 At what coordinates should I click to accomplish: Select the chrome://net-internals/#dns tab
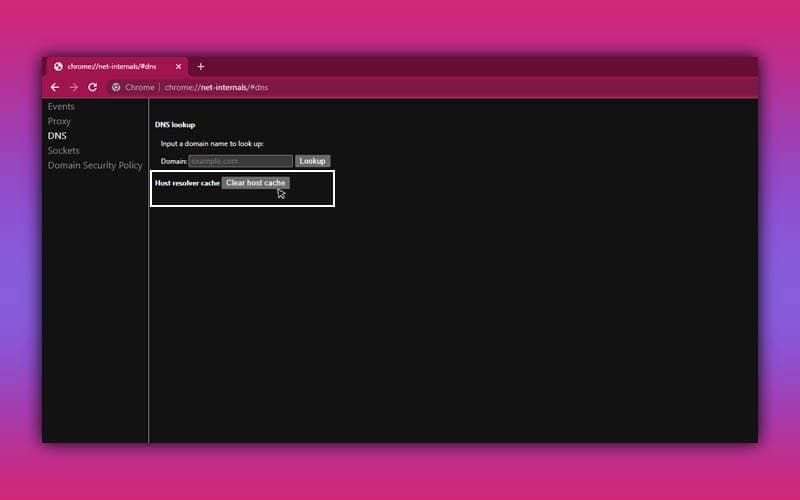tap(118, 66)
